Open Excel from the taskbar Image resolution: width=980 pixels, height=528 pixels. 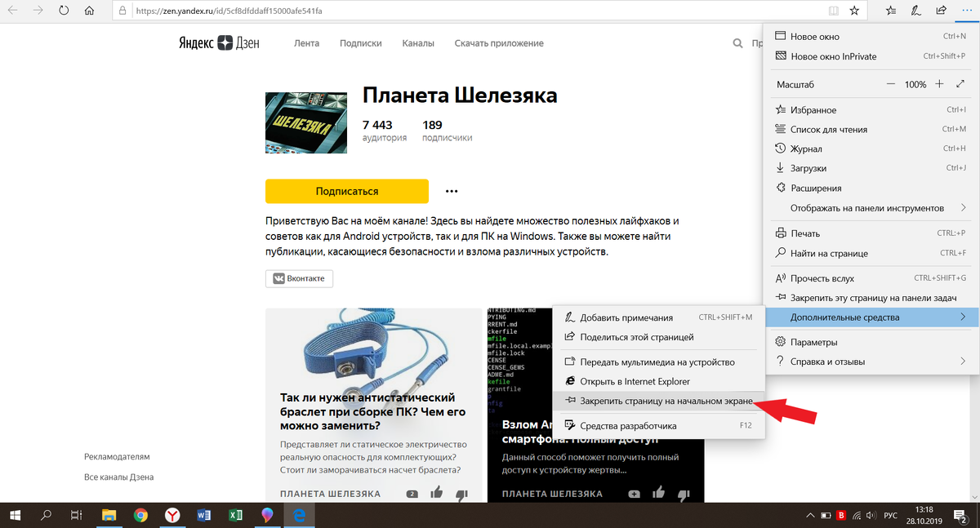pos(235,515)
